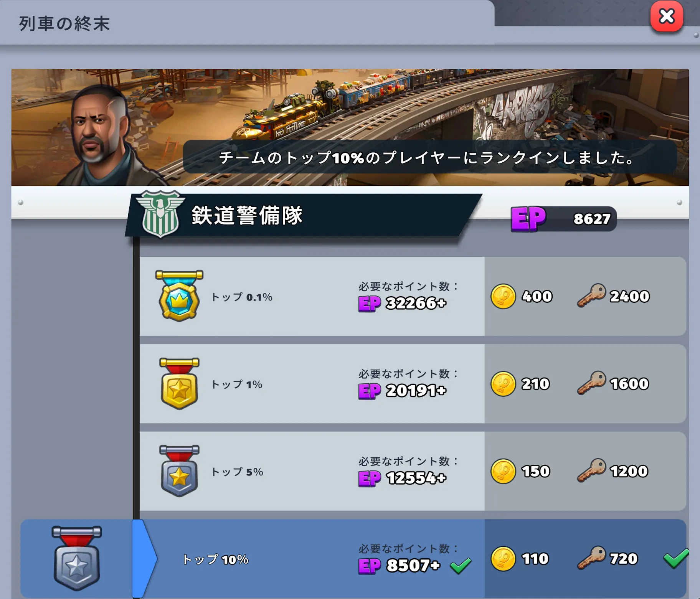
Task: Tap the purple EP icon beside 8627
Action: (x=528, y=219)
